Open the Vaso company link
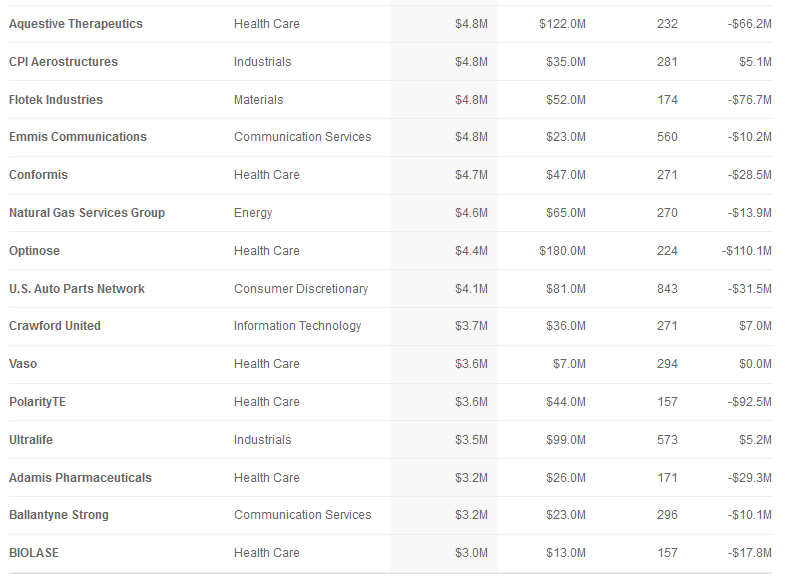This screenshot has width=785, height=578. tap(23, 364)
